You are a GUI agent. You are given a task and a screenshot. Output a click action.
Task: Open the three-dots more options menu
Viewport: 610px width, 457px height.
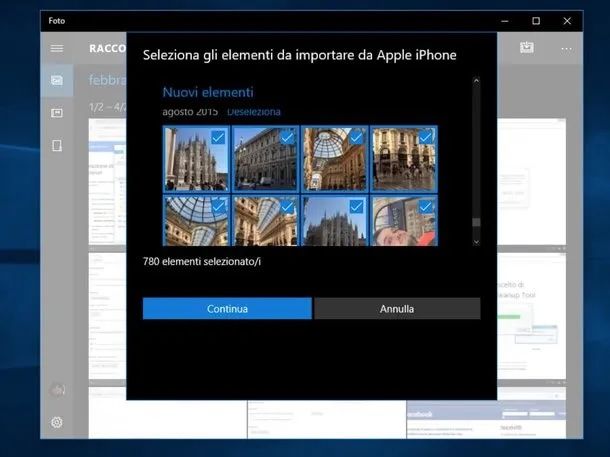click(x=566, y=49)
